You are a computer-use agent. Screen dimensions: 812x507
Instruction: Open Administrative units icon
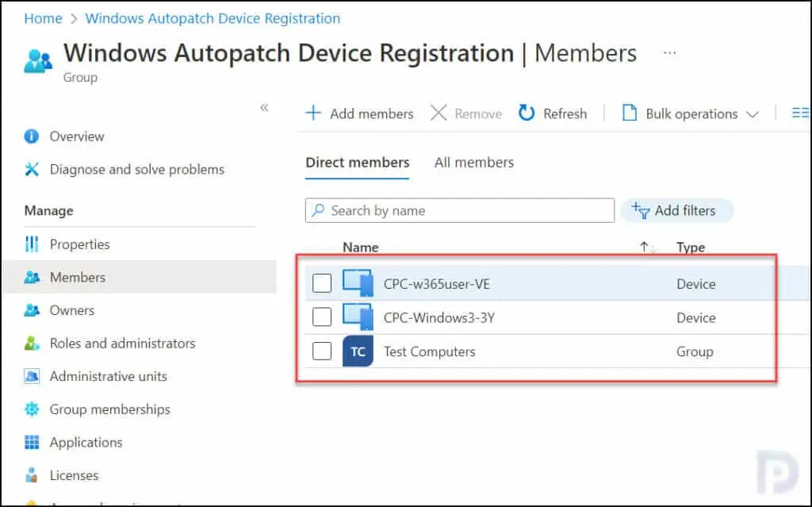coord(32,376)
